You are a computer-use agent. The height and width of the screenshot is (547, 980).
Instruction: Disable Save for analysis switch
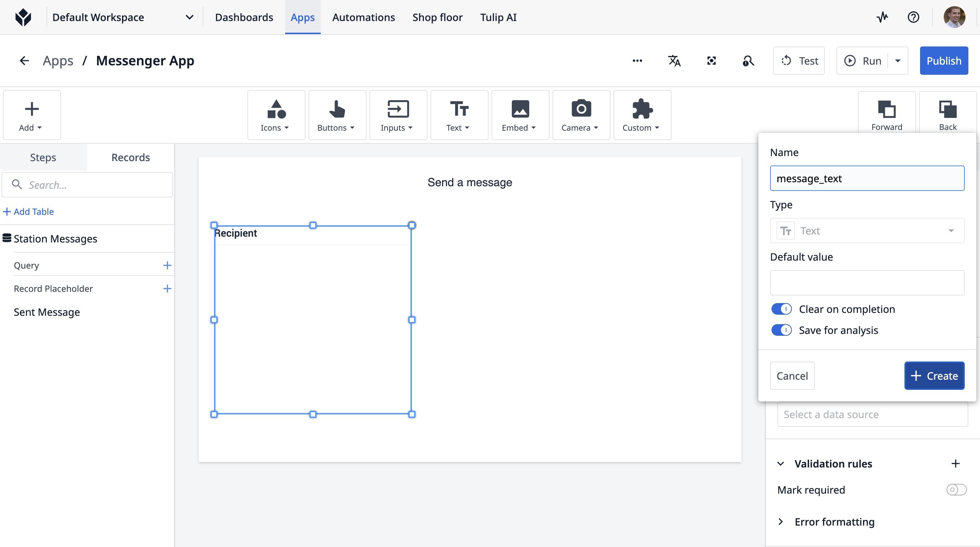781,330
